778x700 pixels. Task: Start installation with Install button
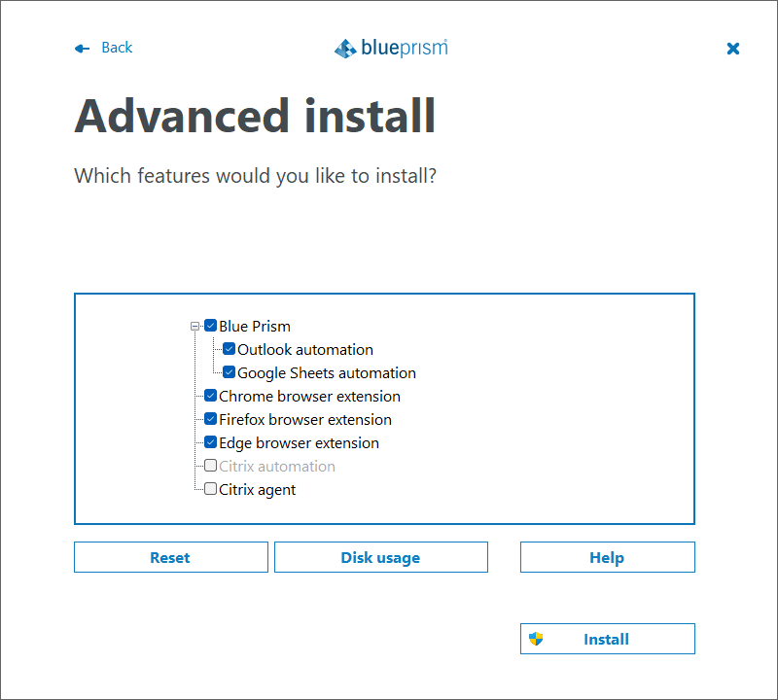[607, 639]
